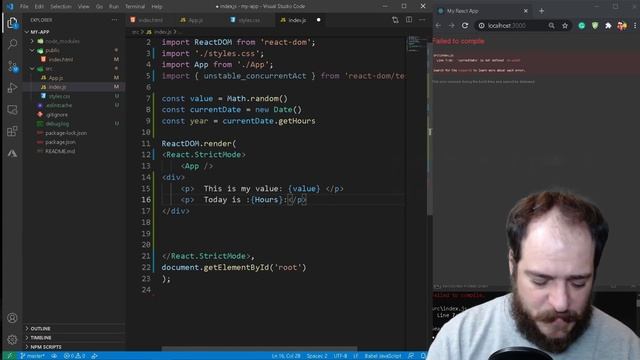The height and width of the screenshot is (360, 640).
Task: Open index.html in the file tree
Action: click(x=61, y=60)
